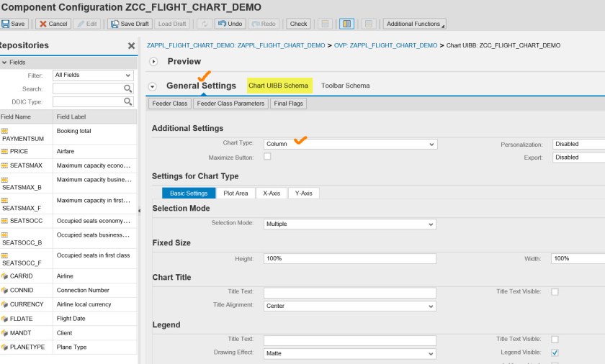Switch to Chart UIBB Schema tab
This screenshot has height=364, width=605.
(x=278, y=86)
